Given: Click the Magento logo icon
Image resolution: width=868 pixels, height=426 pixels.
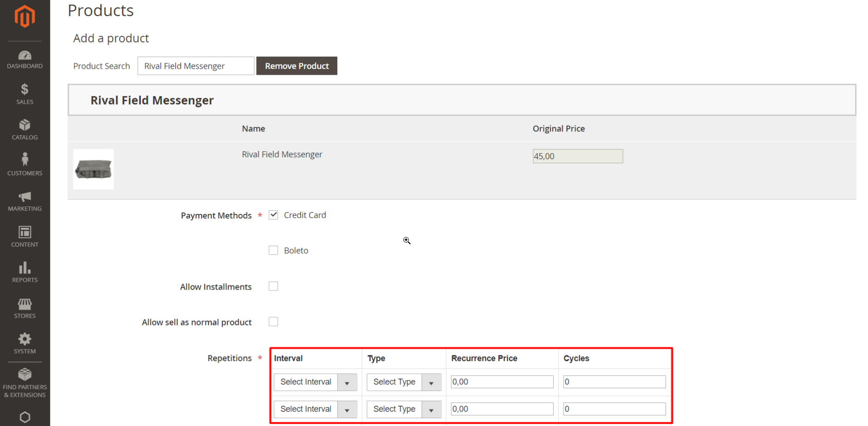Looking at the screenshot, I should (x=24, y=17).
